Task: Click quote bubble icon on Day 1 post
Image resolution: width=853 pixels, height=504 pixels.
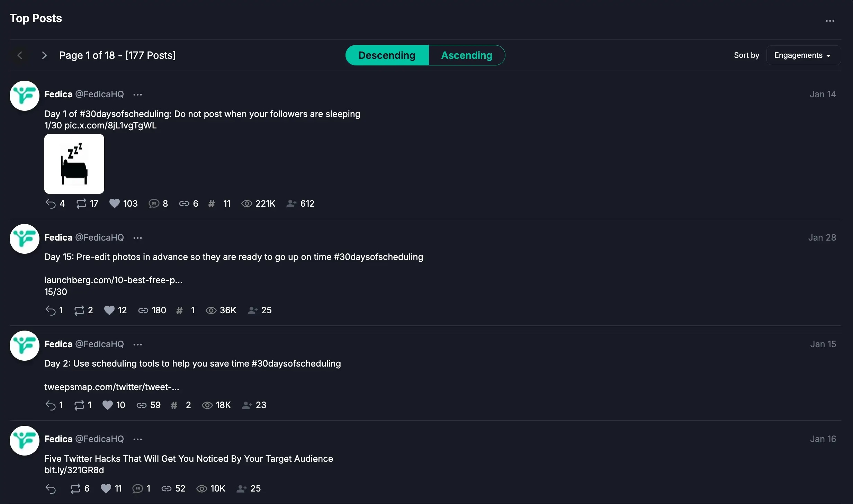Action: 154,204
